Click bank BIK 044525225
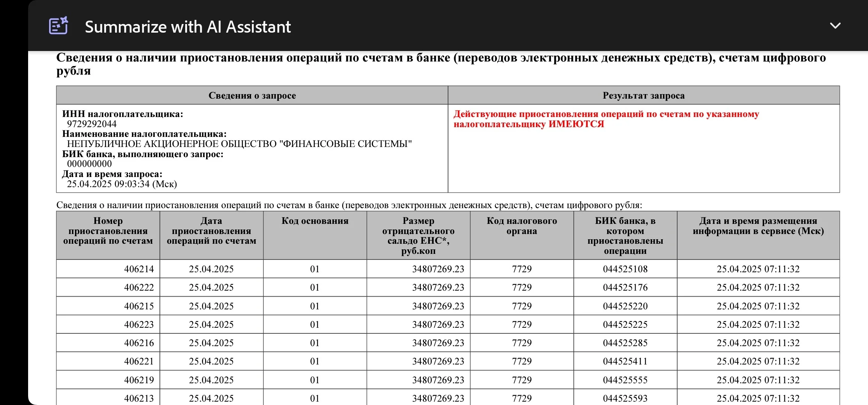This screenshot has width=868, height=405. pyautogui.click(x=625, y=324)
